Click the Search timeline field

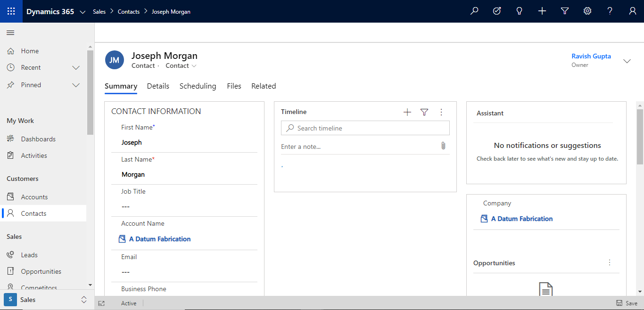365,128
